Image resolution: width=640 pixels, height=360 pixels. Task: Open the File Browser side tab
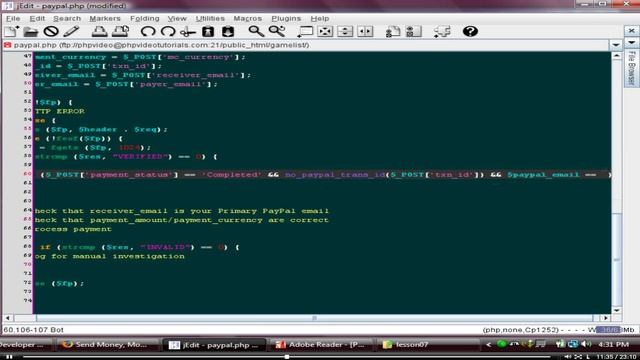coord(631,68)
